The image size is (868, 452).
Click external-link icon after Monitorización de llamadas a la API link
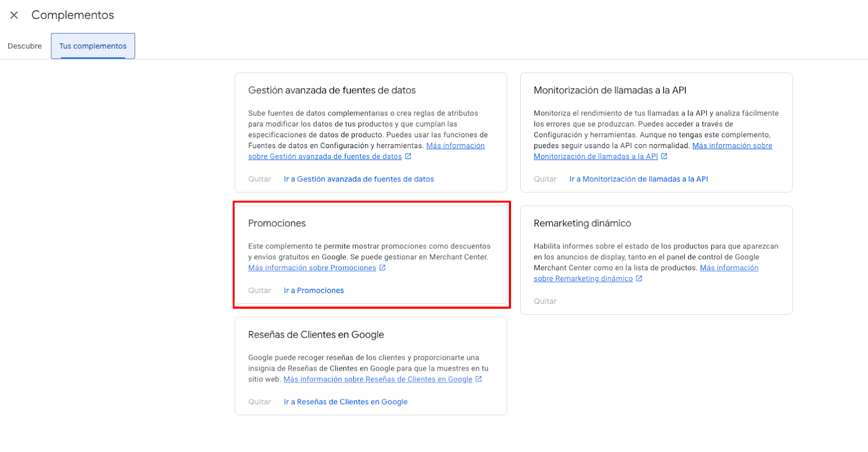pyautogui.click(x=664, y=156)
